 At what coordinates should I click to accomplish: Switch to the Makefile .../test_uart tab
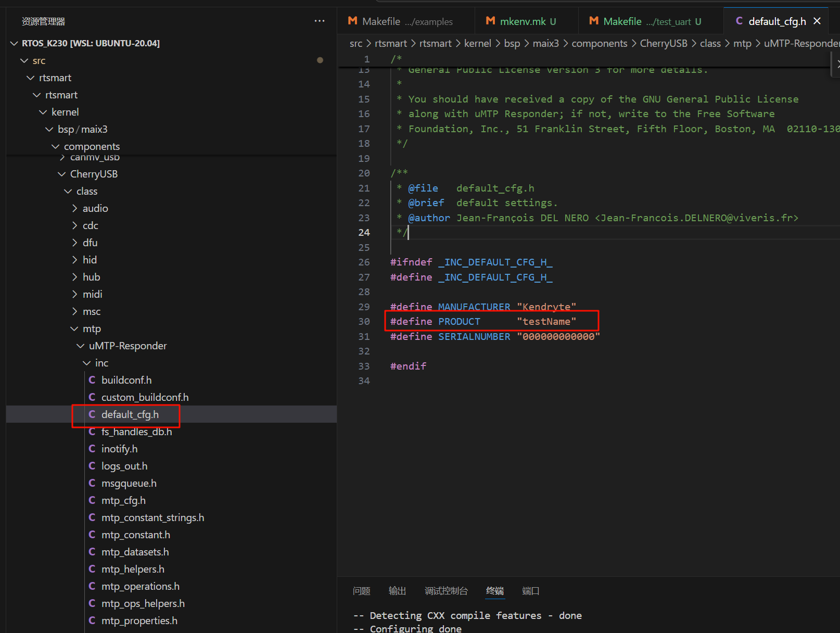pyautogui.click(x=651, y=21)
